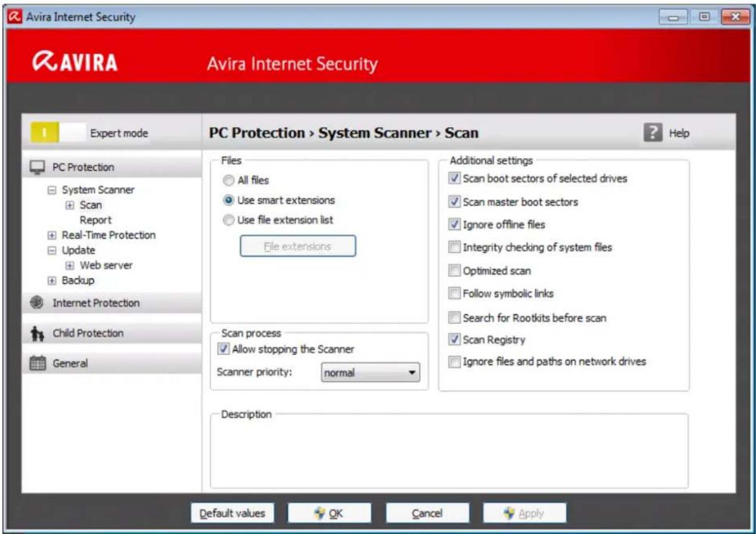756x534 pixels.
Task: Click the Internet Protection globe icon
Action: (36, 303)
